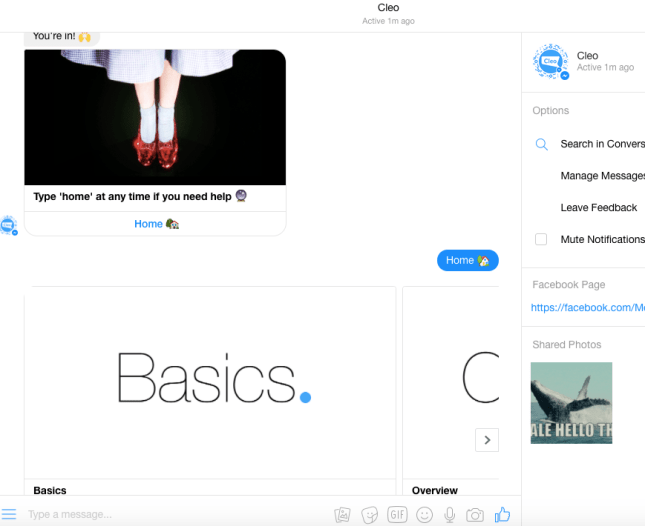This screenshot has width=645, height=526.
Task: Click the microphone voice clip icon
Action: pos(450,515)
